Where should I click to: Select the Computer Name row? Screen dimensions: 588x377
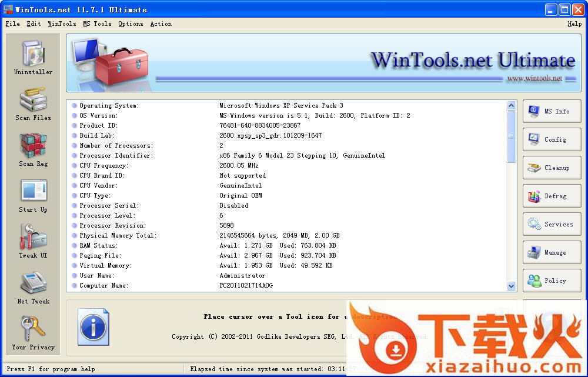pos(286,285)
